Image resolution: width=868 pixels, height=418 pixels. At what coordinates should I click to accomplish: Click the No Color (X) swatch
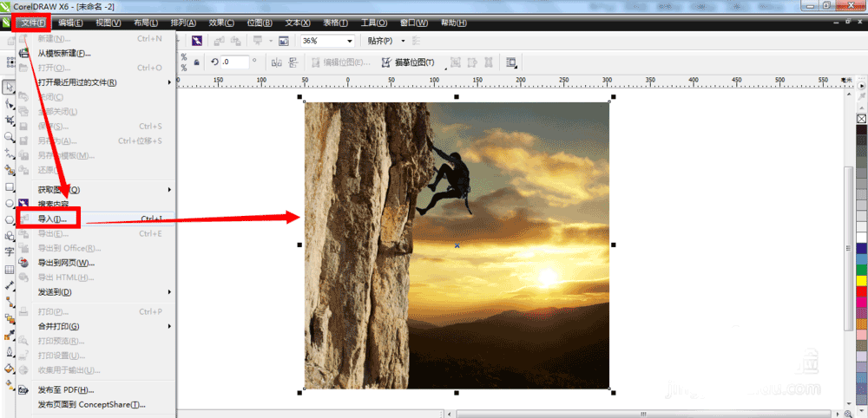(861, 118)
